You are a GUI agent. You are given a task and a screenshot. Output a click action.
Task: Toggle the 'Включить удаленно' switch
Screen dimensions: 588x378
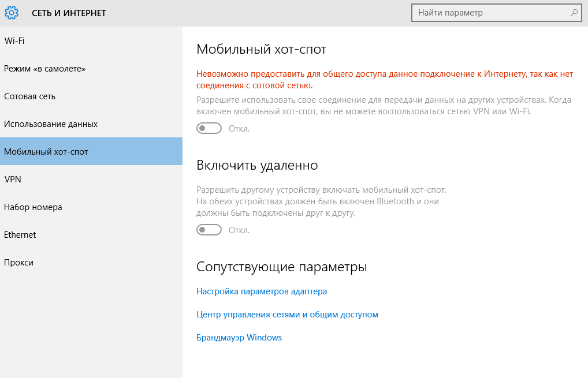[x=209, y=230]
